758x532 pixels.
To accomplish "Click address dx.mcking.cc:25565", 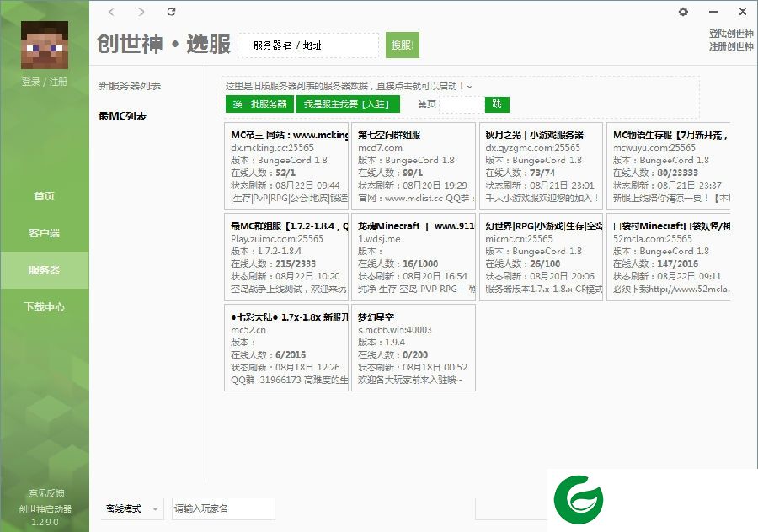I will pos(272,147).
